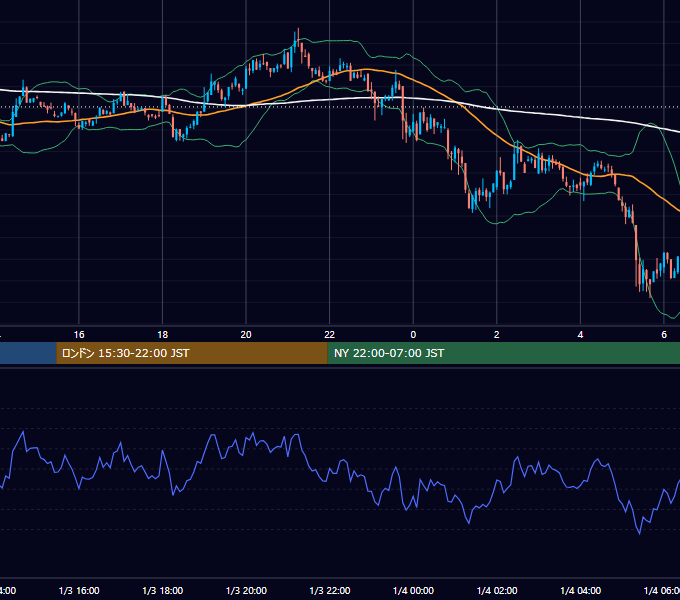680x600 pixels.
Task: Click the 1/4 04:00 label on lower axis
Action: (581, 590)
